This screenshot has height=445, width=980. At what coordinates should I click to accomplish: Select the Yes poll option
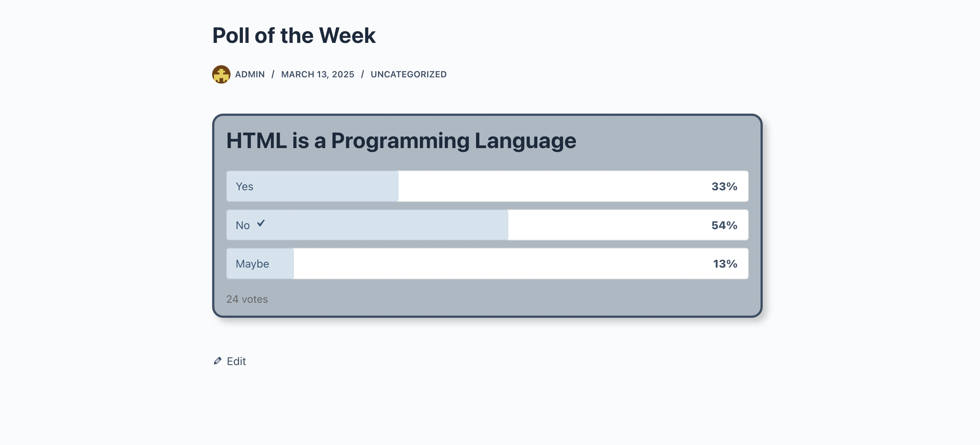coord(487,186)
